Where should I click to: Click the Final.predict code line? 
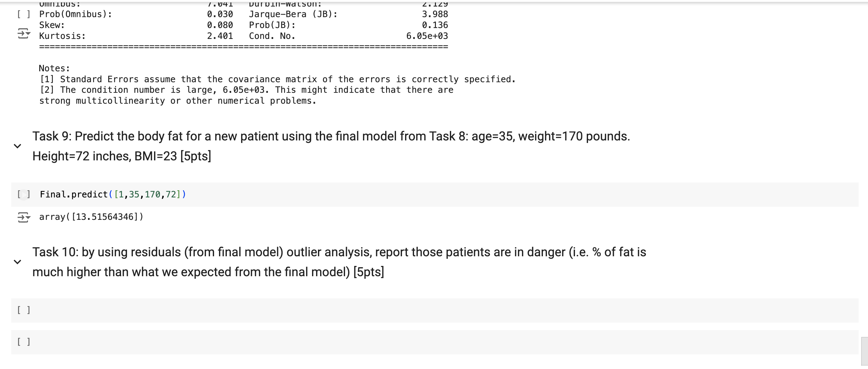112,194
